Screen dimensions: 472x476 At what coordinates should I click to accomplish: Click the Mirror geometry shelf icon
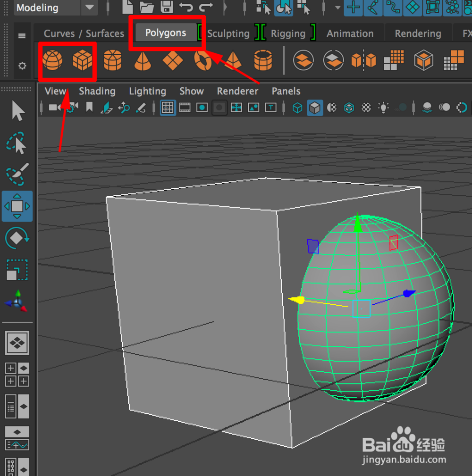363,60
